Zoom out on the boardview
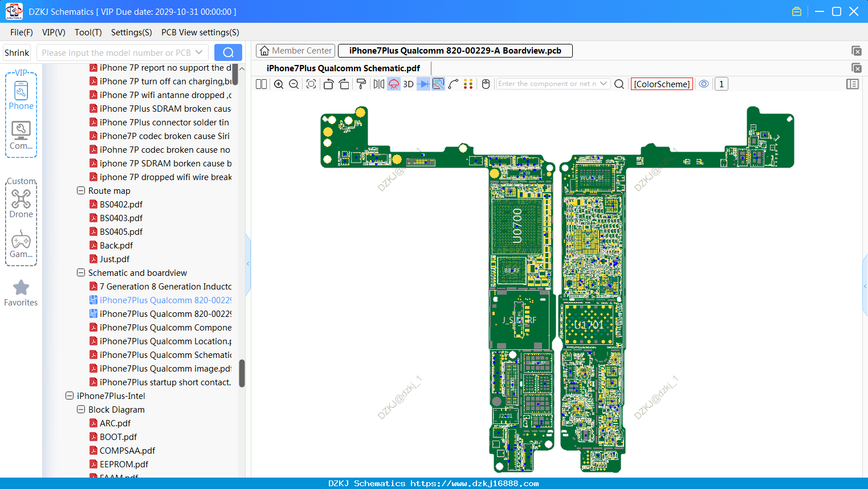Viewport: 868px width, 489px height. click(294, 84)
